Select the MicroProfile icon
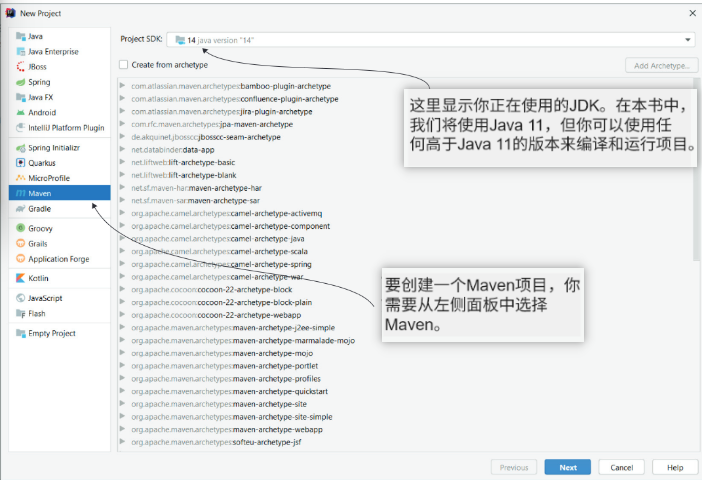 pyautogui.click(x=21, y=178)
